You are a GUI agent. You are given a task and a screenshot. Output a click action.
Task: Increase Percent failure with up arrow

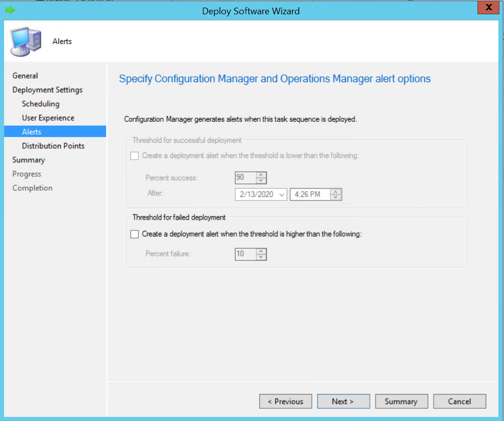(x=261, y=251)
